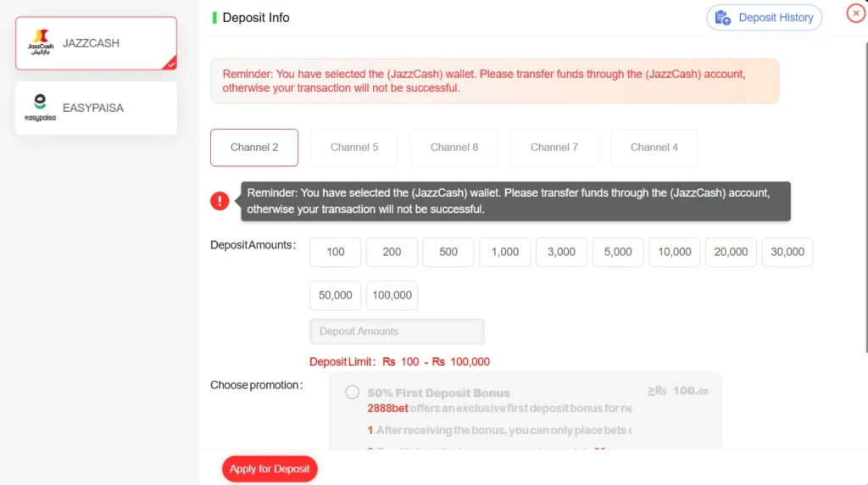This screenshot has height=485, width=868.
Task: Switch to Channel 5
Action: 354,148
